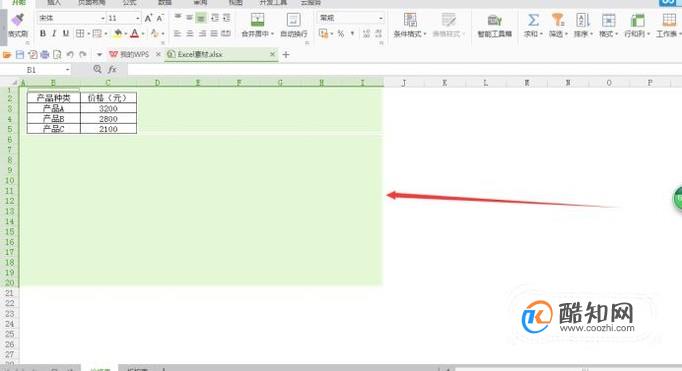Expand the font size dropdown

(x=137, y=18)
